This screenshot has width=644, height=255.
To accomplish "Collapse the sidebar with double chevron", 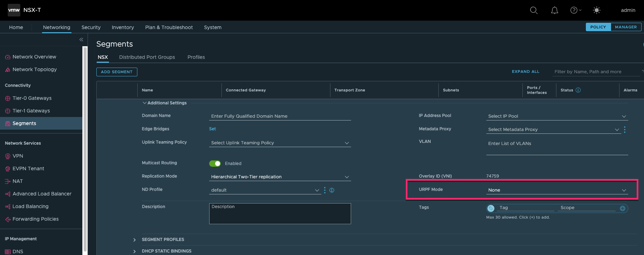I will click(x=81, y=40).
